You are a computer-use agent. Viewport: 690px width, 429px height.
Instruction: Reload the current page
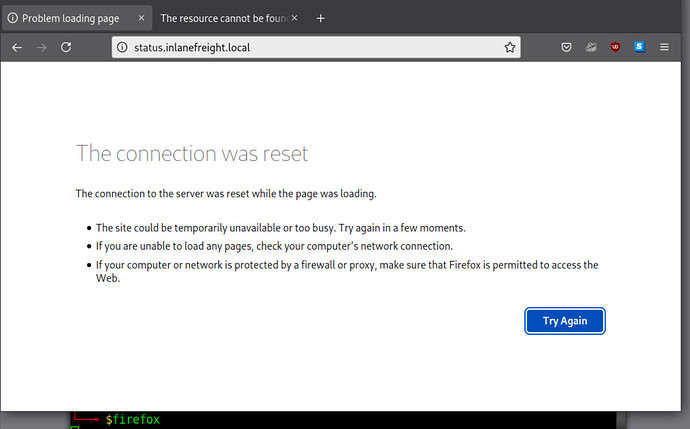pyautogui.click(x=66, y=47)
